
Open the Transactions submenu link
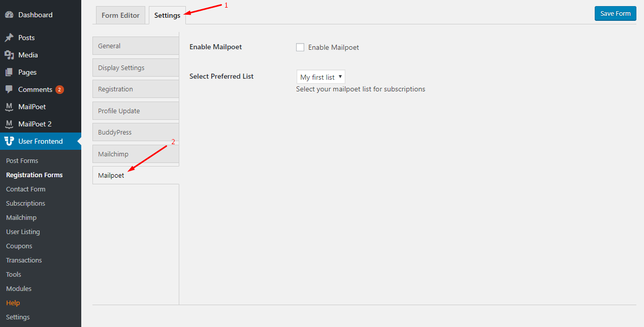24,260
